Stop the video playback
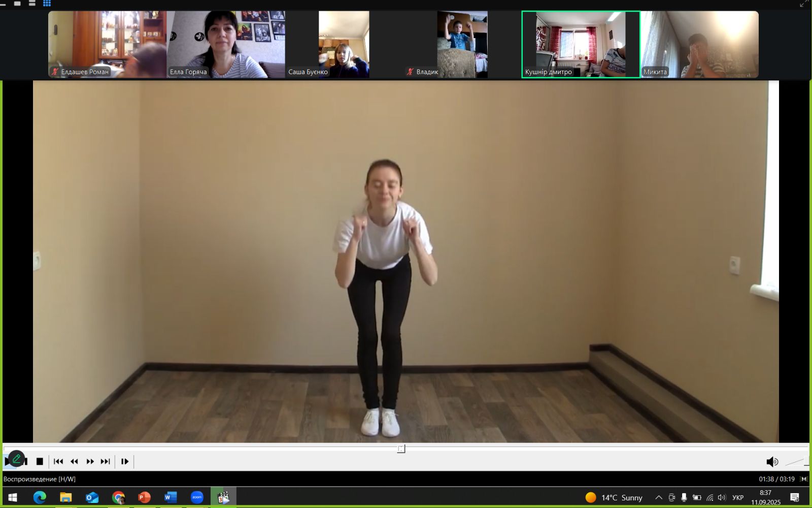 point(40,461)
